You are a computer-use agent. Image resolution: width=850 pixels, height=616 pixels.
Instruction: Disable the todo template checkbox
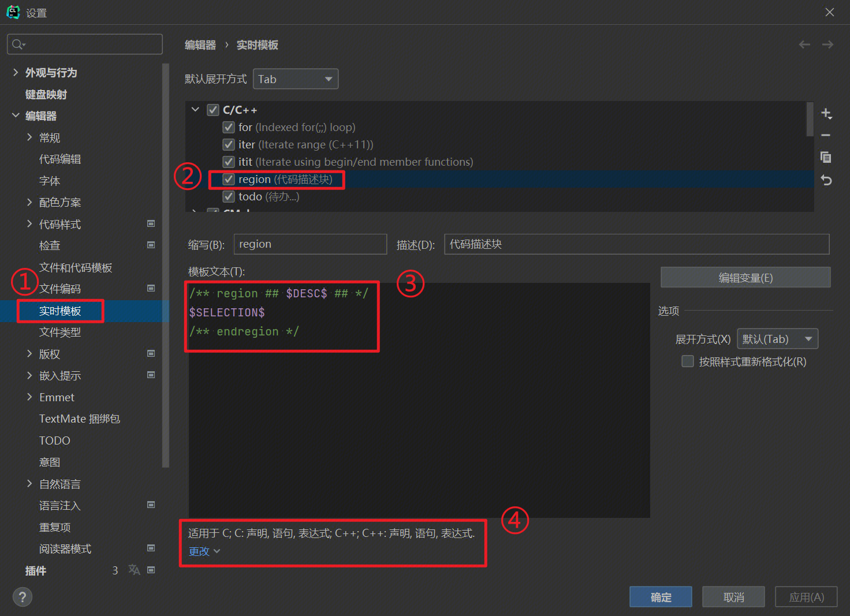[229, 197]
